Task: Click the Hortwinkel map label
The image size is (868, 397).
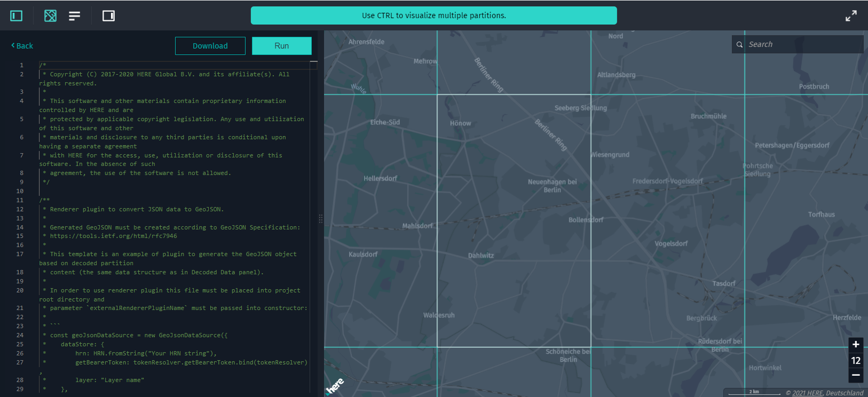Action: [x=765, y=368]
